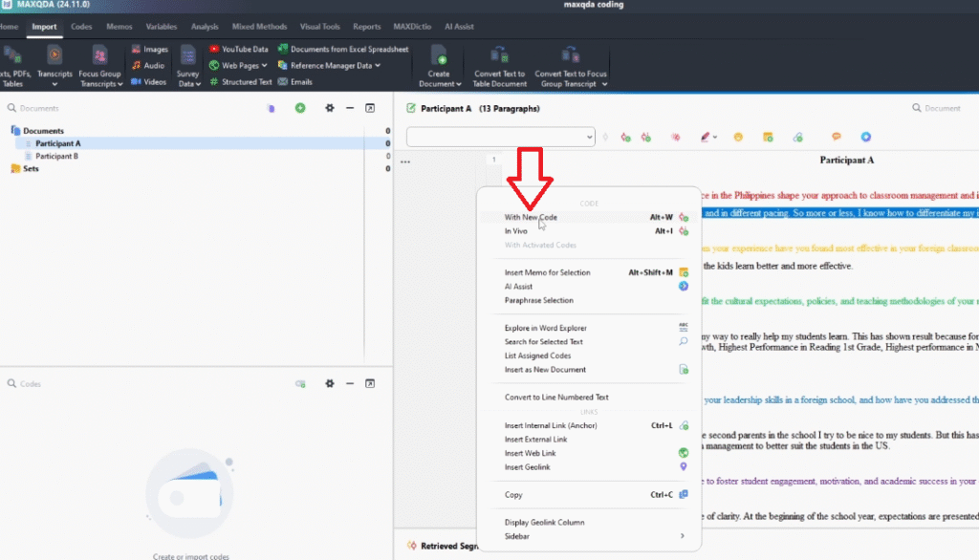
Task: Open the code selection combo box
Action: click(x=500, y=138)
